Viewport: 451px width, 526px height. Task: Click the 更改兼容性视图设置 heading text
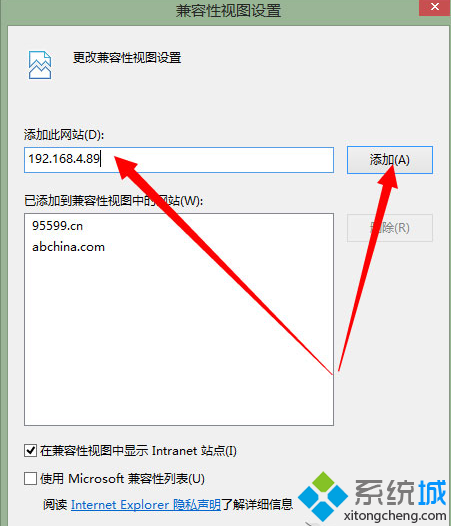tap(127, 58)
